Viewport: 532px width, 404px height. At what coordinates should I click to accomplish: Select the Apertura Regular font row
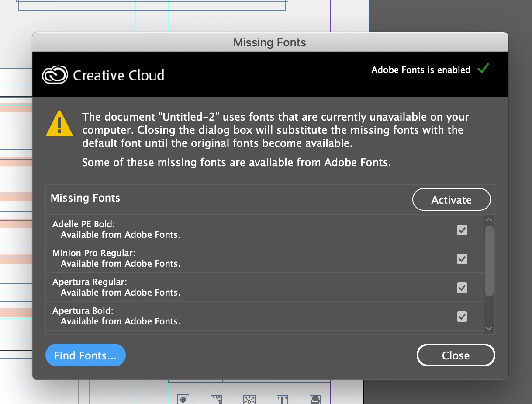(265, 287)
